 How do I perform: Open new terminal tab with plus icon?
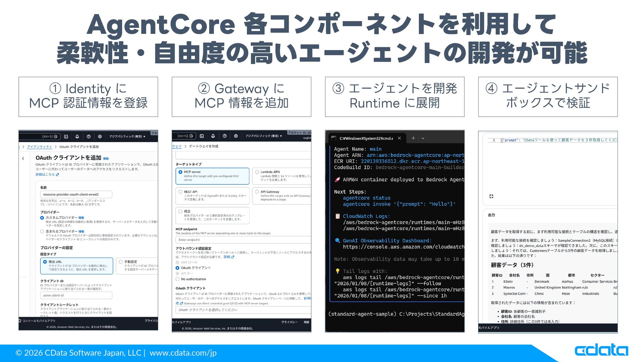[413, 138]
